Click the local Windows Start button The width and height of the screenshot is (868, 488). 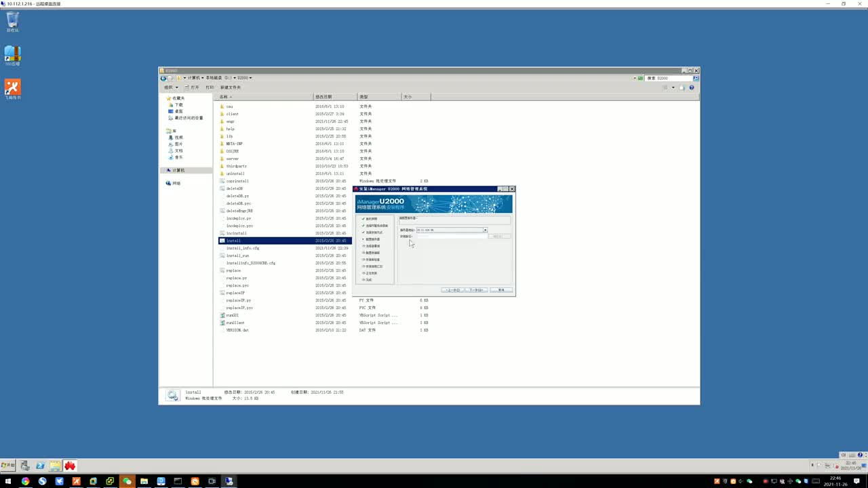[x=8, y=481]
